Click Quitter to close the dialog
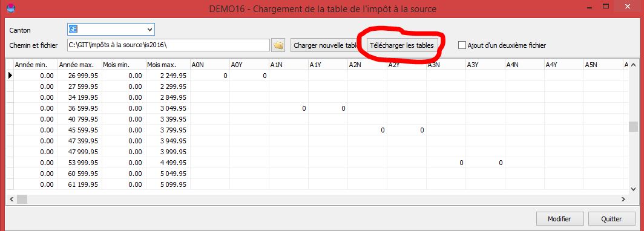 [x=611, y=219]
